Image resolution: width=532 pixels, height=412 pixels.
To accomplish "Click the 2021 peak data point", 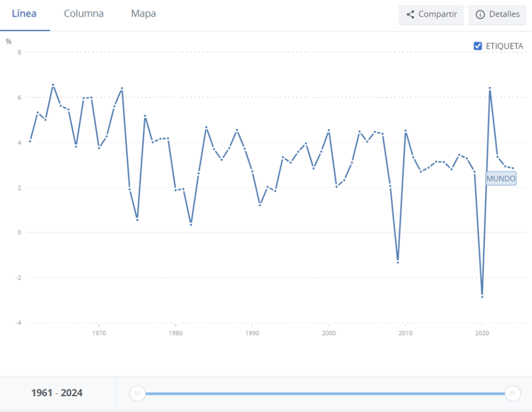I will click(x=490, y=88).
